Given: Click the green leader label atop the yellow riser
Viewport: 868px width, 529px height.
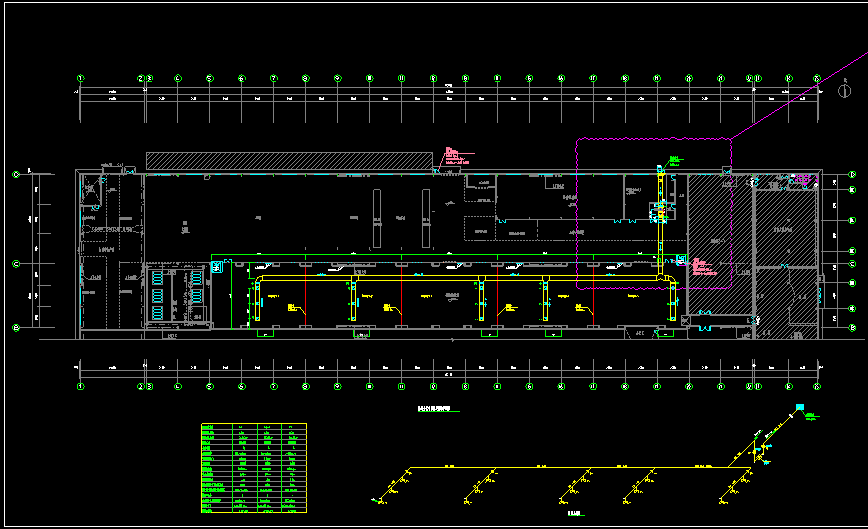Looking at the screenshot, I should point(674,159).
